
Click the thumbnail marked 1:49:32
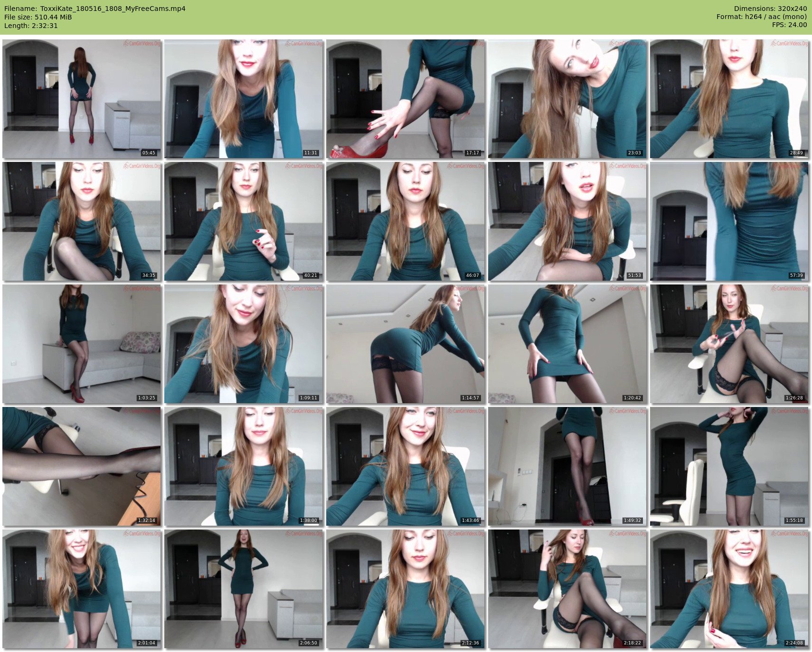point(567,466)
